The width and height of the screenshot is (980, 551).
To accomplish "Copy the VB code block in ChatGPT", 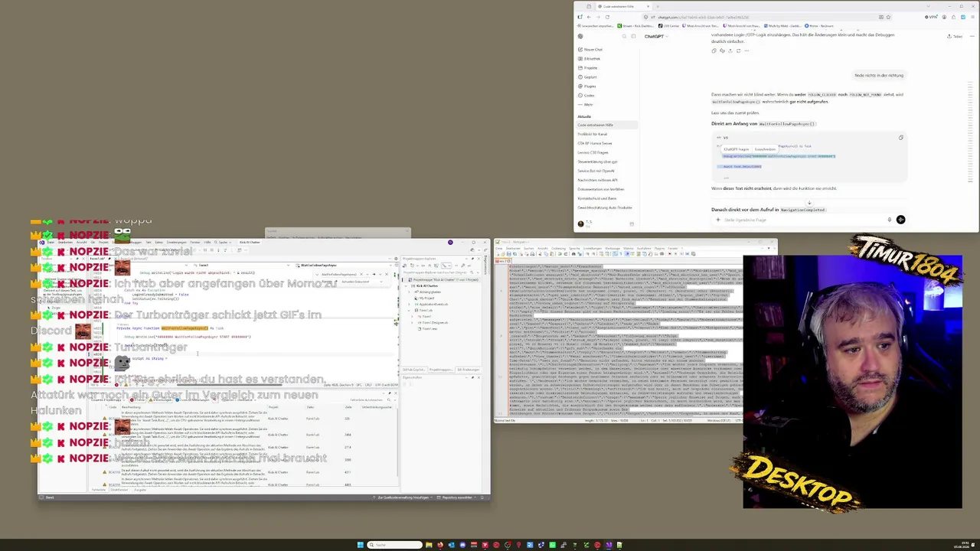I will pos(900,138).
